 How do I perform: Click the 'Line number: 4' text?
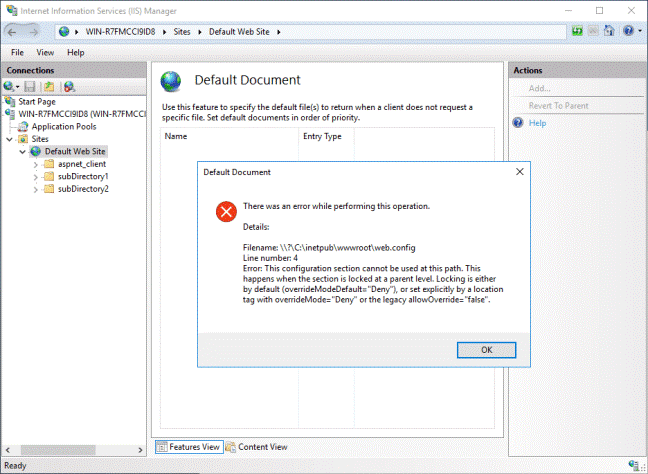pos(270,258)
